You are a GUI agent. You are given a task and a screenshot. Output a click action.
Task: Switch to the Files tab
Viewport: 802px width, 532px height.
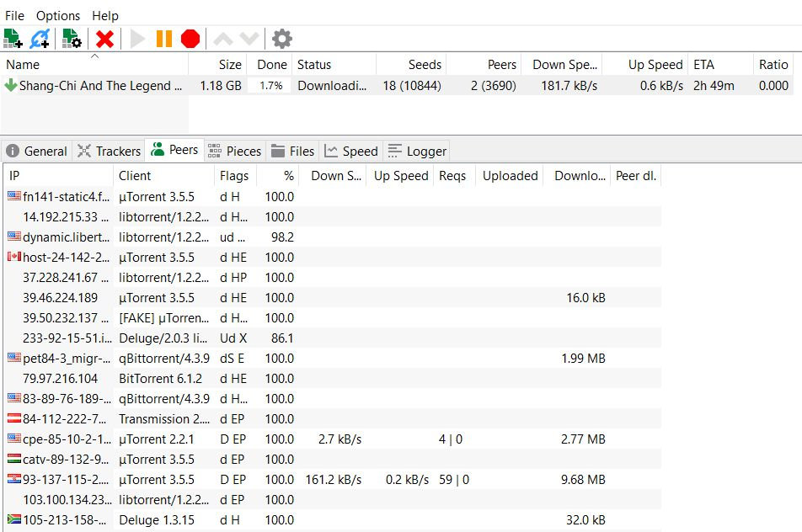click(x=292, y=152)
